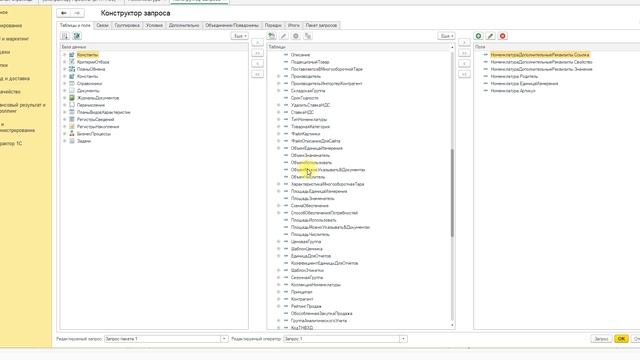Click the double right-arrow between database and tables
The image size is (640, 360).
click(x=258, y=53)
